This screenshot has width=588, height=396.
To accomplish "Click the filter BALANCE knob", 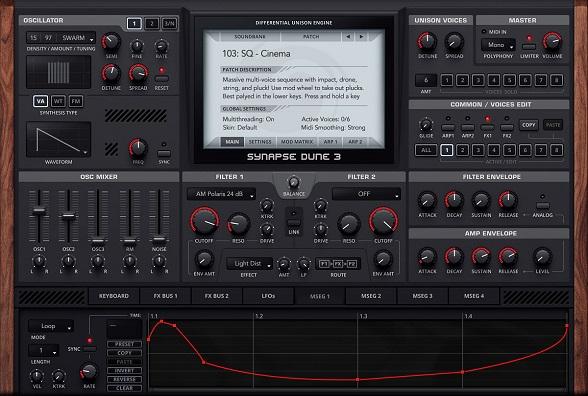I will point(294,182).
